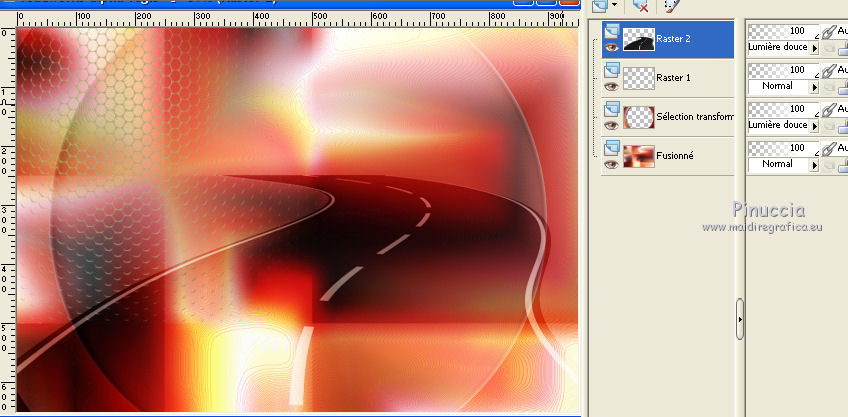Click the opacity slider of Raster 2
Viewport: 848px width, 417px height.
(x=784, y=31)
